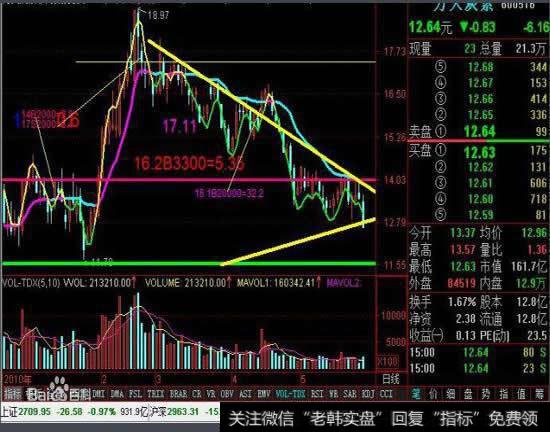Select the CCI indicator tab
Screen dimensions: 550x432
coord(386,394)
